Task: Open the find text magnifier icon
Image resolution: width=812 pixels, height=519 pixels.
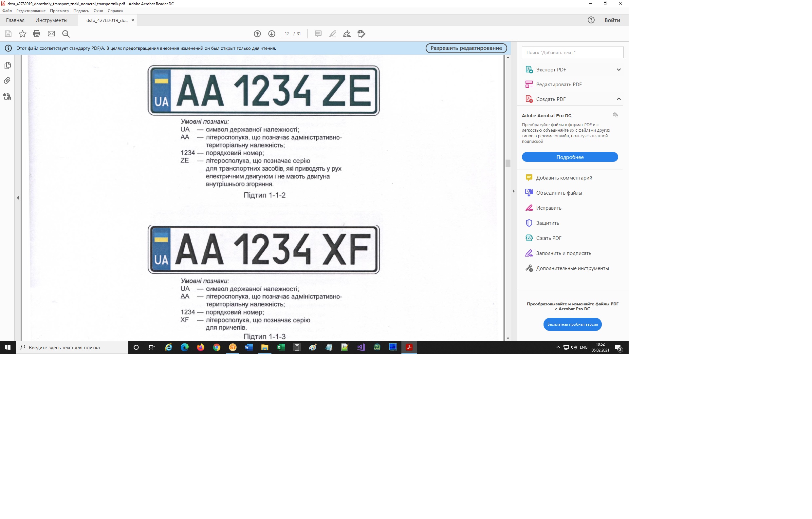Action: pos(66,34)
